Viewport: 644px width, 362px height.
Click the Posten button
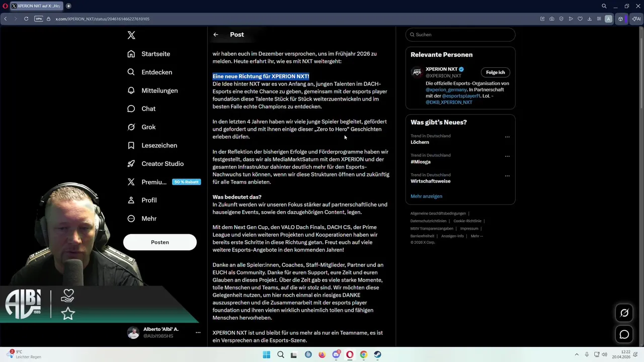(x=160, y=242)
